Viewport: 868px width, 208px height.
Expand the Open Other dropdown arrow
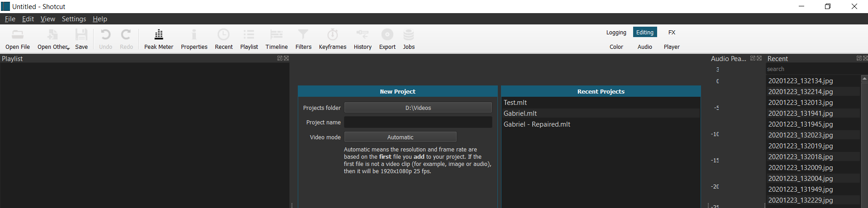click(x=68, y=48)
